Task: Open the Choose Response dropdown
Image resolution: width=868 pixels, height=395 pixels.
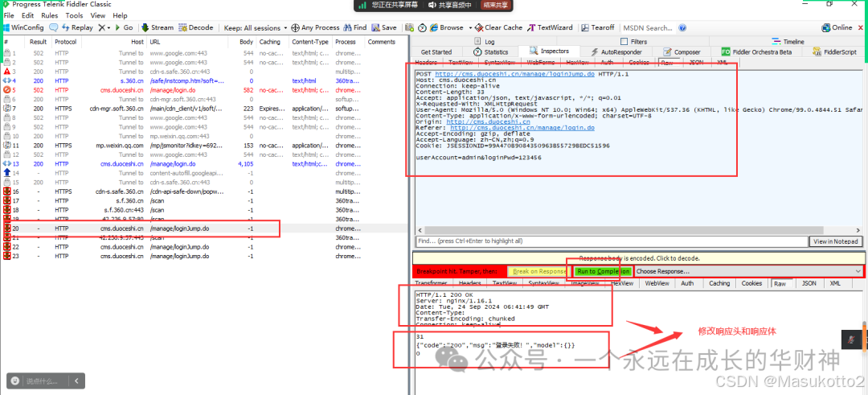Action: (x=748, y=271)
